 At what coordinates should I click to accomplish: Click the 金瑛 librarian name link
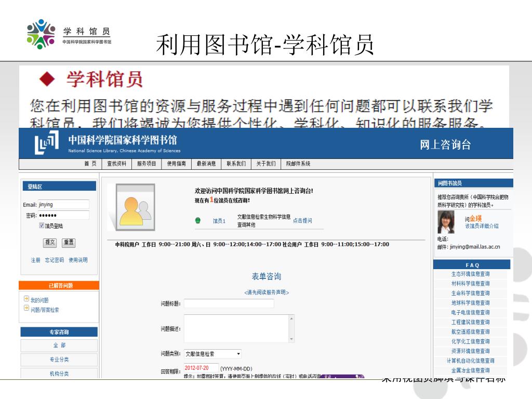pos(476,219)
